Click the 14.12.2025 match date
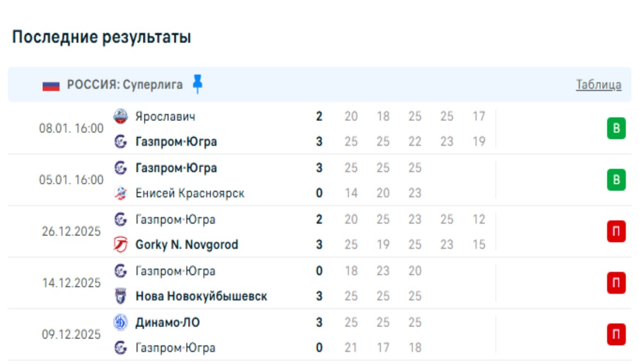Image resolution: width=639 pixels, height=364 pixels. [x=72, y=283]
